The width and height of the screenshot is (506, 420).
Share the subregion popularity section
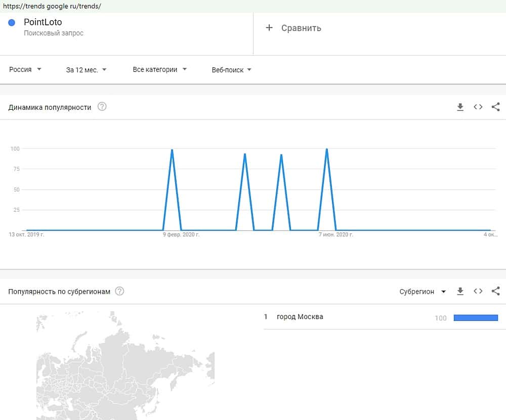(496, 292)
